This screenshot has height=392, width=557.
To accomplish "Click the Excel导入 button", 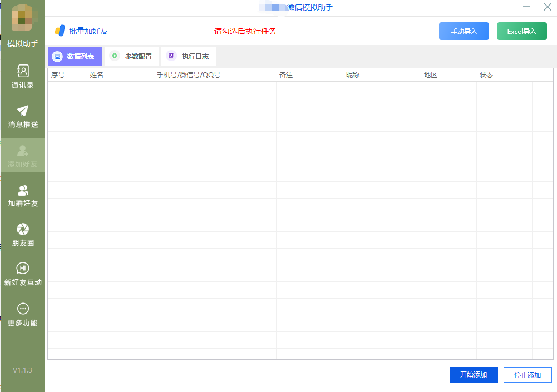I will click(x=522, y=31).
